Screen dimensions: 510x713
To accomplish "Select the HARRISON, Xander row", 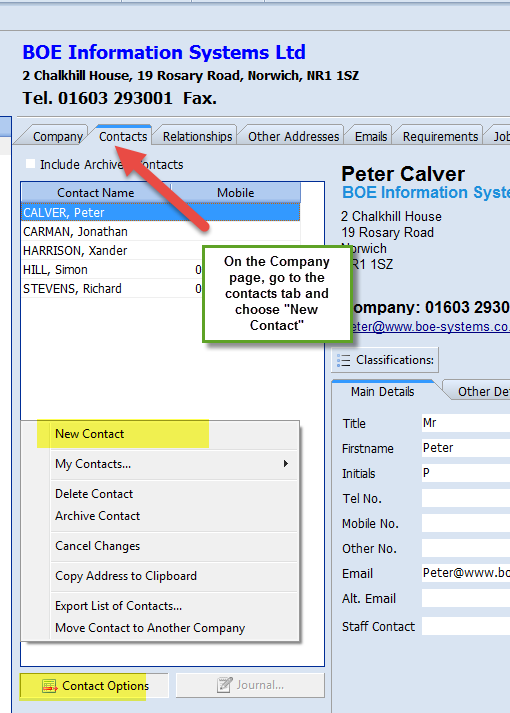I will (x=161, y=251).
